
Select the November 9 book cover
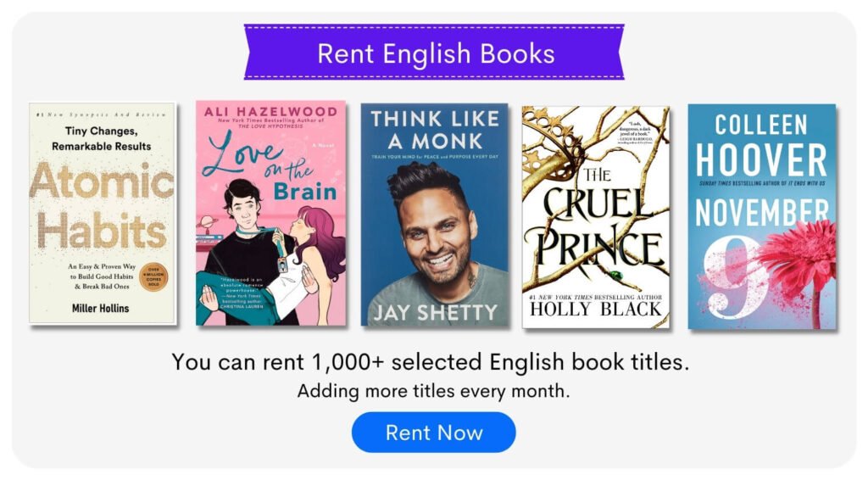762,216
